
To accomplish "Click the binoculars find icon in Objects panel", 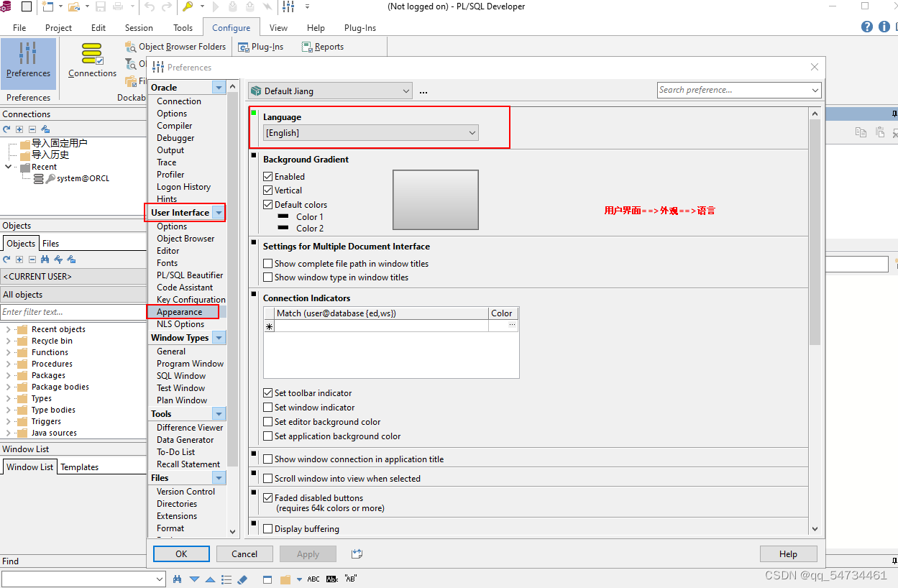I will tap(45, 259).
